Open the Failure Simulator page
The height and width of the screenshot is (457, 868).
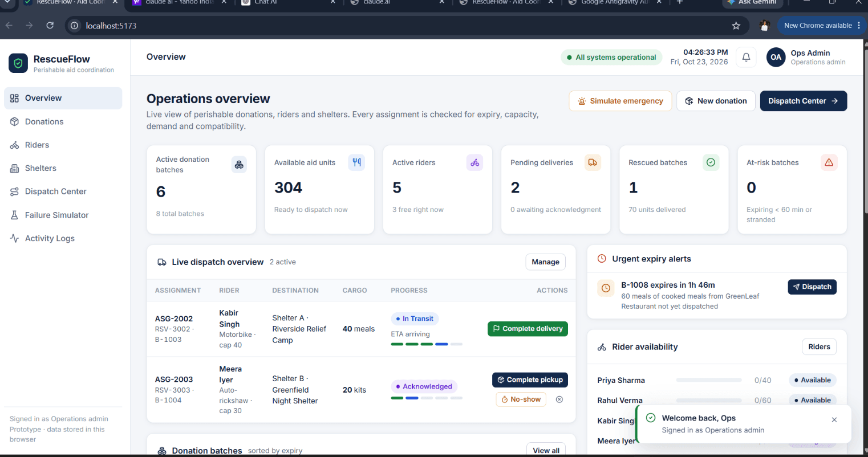(63, 215)
